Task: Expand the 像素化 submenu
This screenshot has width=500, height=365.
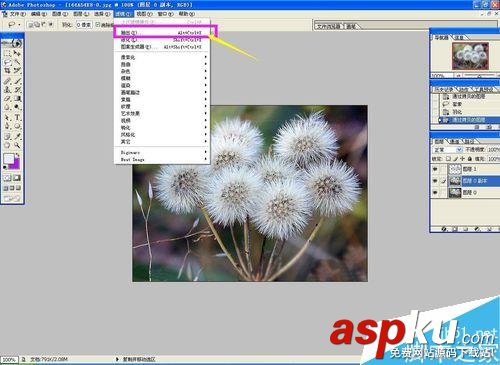Action: 162,57
